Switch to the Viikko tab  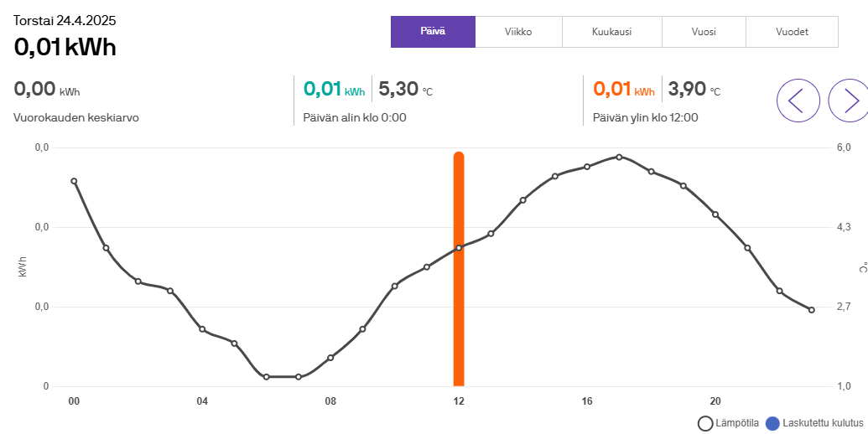pyautogui.click(x=518, y=32)
